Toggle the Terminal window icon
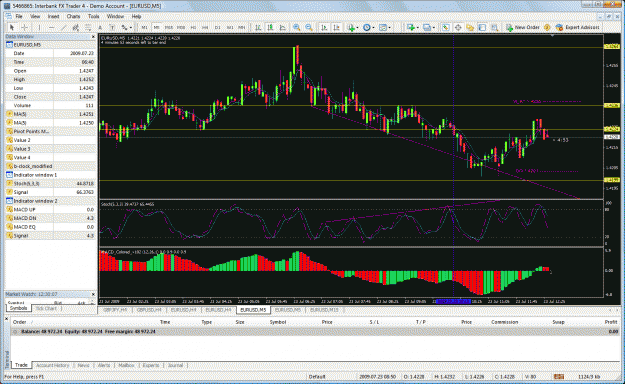The image size is (625, 384). [x=482, y=28]
